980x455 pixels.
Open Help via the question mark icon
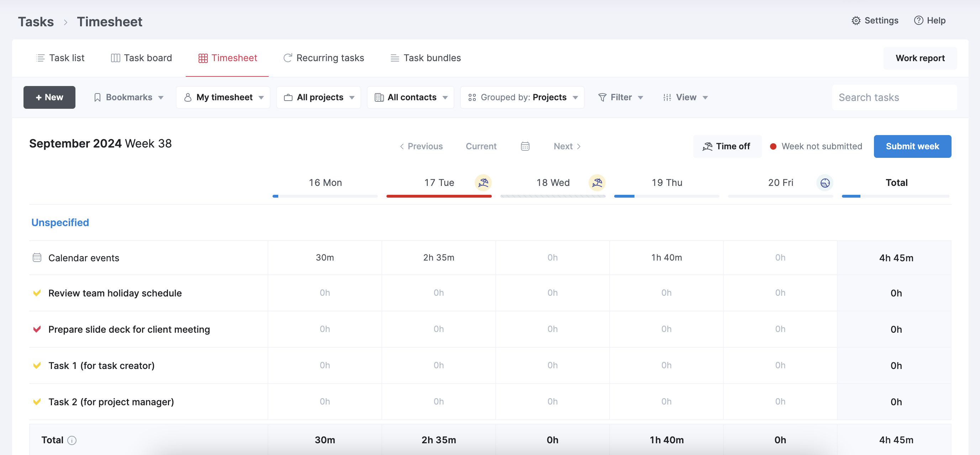tap(918, 21)
